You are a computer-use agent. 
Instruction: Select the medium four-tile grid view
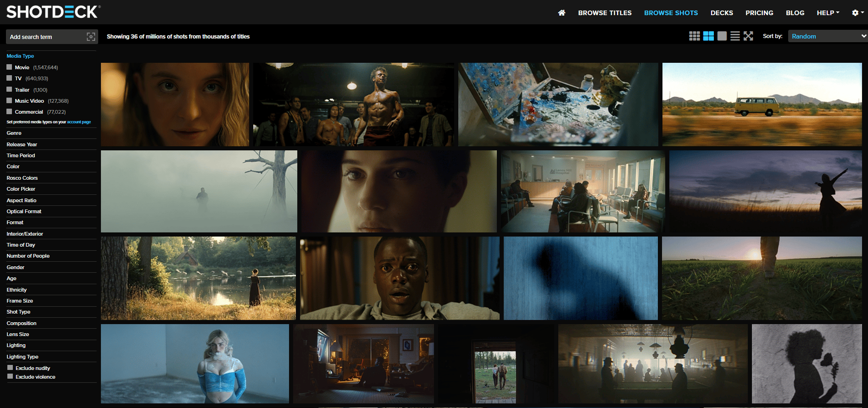pyautogui.click(x=708, y=36)
